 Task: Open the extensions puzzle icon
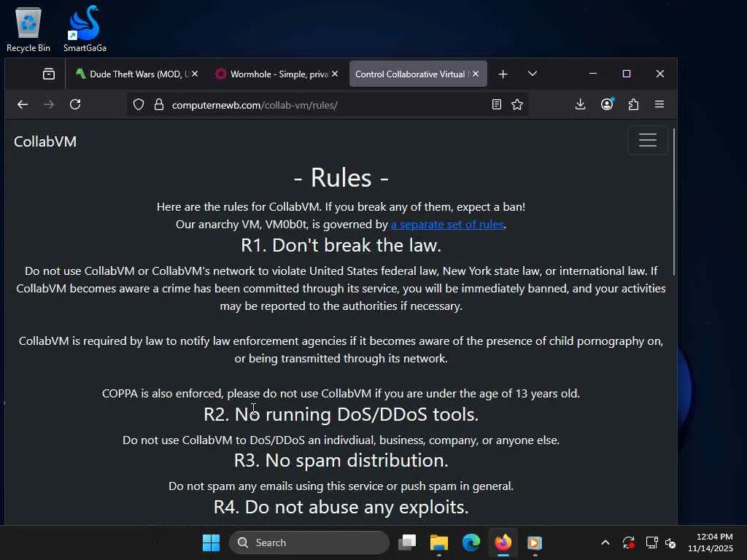click(633, 104)
